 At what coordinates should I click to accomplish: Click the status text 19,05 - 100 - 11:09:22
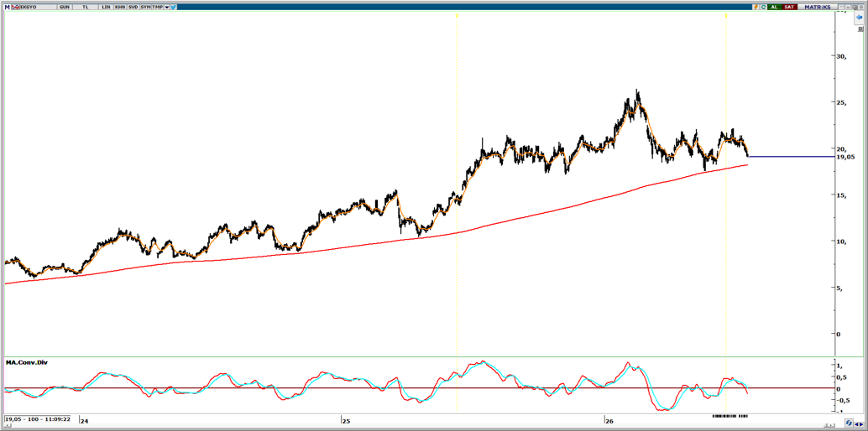coord(37,419)
